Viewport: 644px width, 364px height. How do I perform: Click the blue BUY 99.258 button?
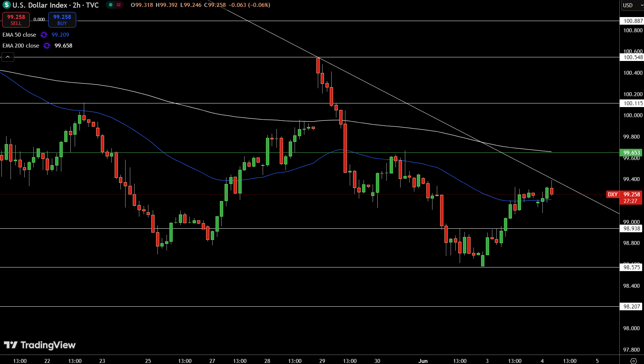pos(62,20)
